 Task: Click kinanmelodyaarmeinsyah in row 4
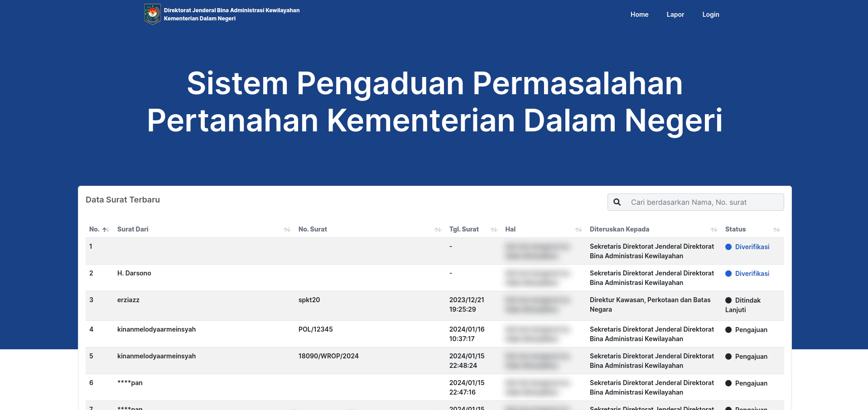pyautogui.click(x=156, y=329)
